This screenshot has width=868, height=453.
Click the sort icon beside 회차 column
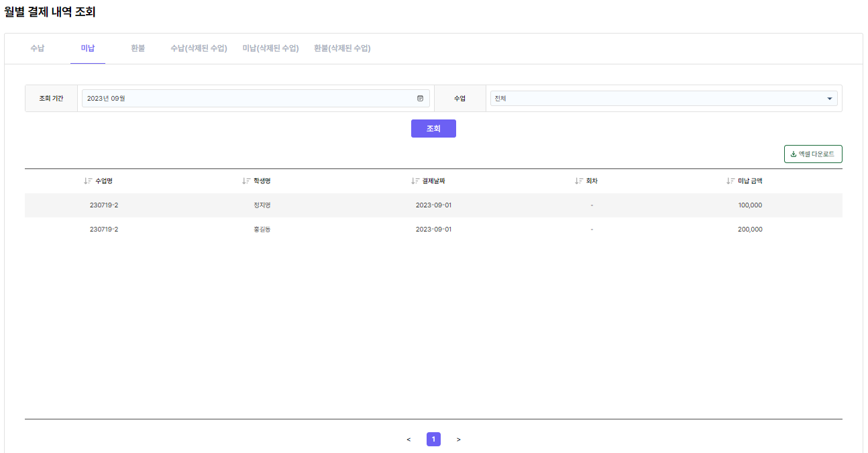coord(579,181)
